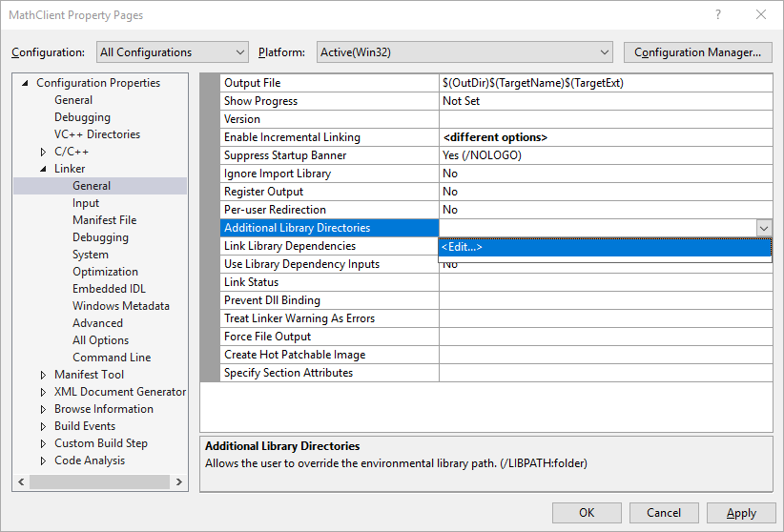Image resolution: width=784 pixels, height=532 pixels.
Task: Select VC++ Directories in the tree
Action: (96, 134)
